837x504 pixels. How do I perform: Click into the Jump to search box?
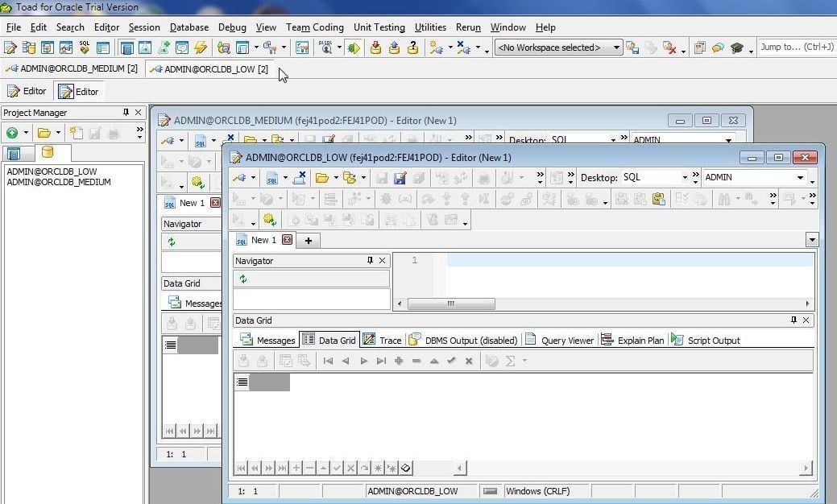[x=797, y=47]
